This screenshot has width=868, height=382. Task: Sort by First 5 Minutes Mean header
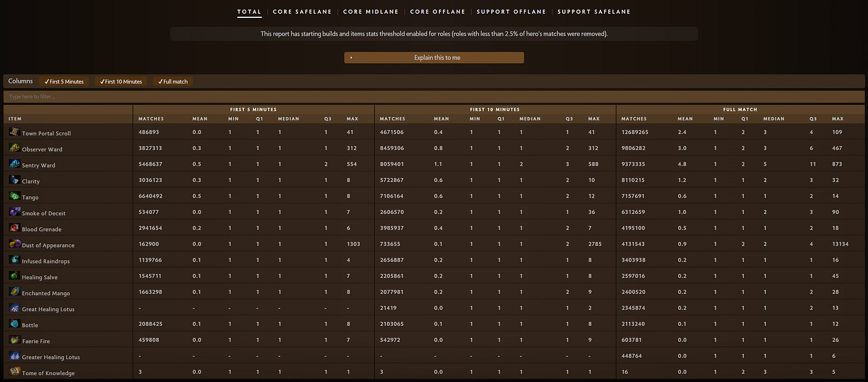[200, 119]
